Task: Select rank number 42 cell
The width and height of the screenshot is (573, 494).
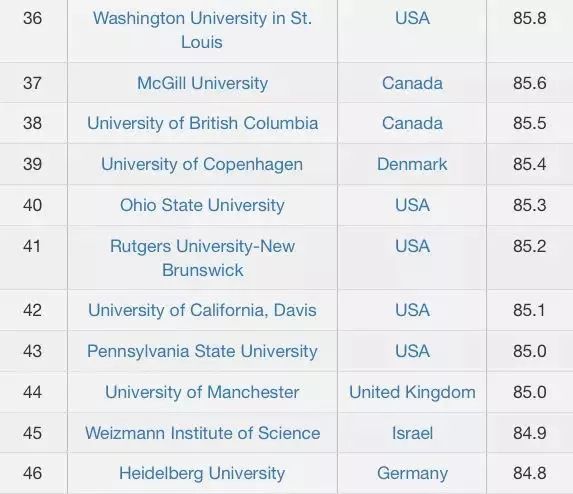Action: pyautogui.click(x=33, y=310)
